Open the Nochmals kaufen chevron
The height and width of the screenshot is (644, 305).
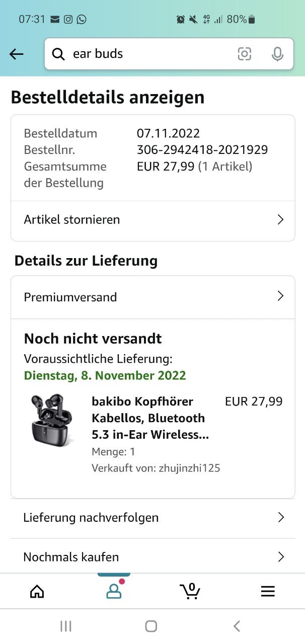280,557
